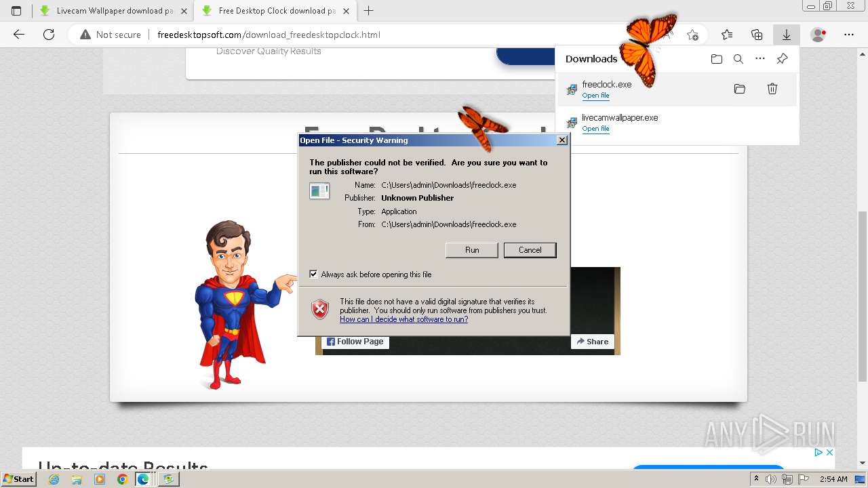Open Action Center flag icon

click(802, 479)
